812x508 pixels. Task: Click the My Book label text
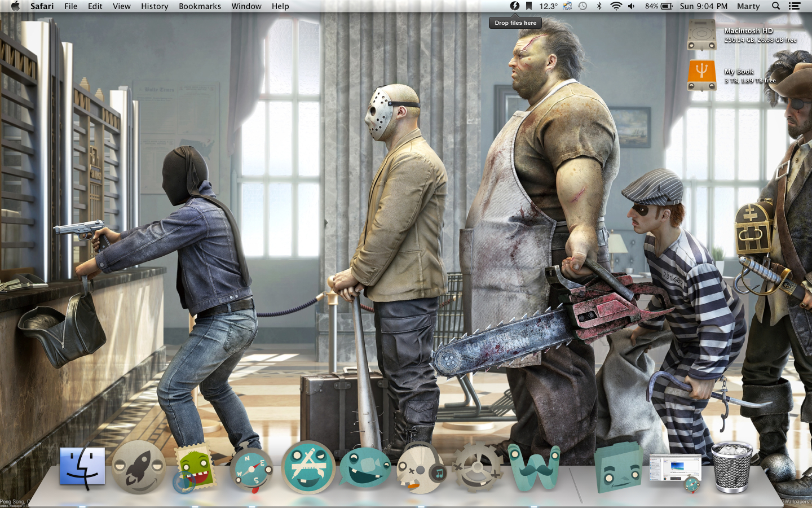(x=739, y=72)
